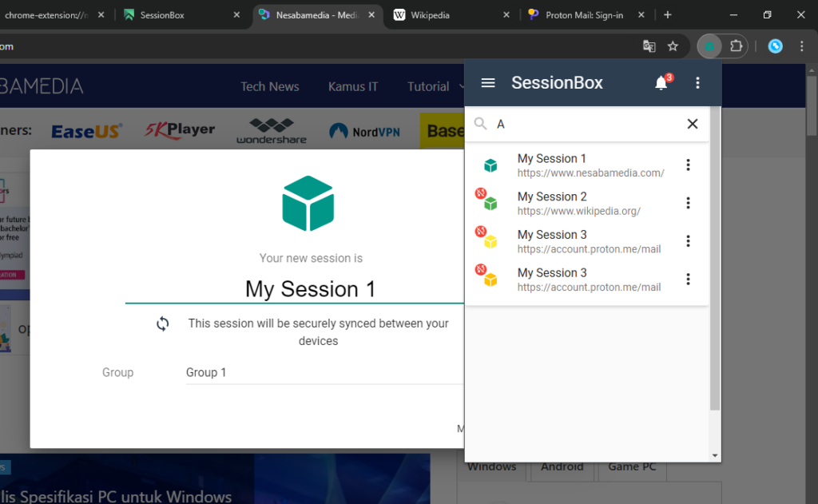This screenshot has height=504, width=818.
Task: Open the Tech News menu item
Action: point(269,86)
